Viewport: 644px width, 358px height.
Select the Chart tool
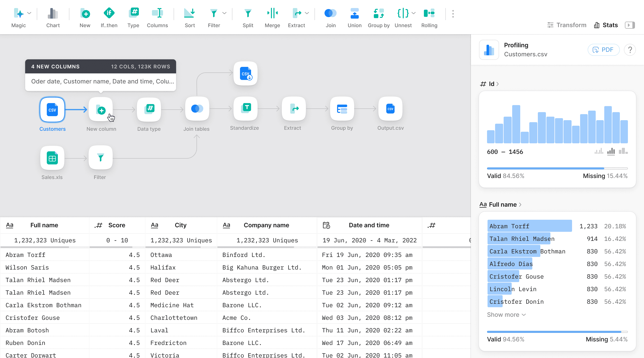[x=53, y=18]
